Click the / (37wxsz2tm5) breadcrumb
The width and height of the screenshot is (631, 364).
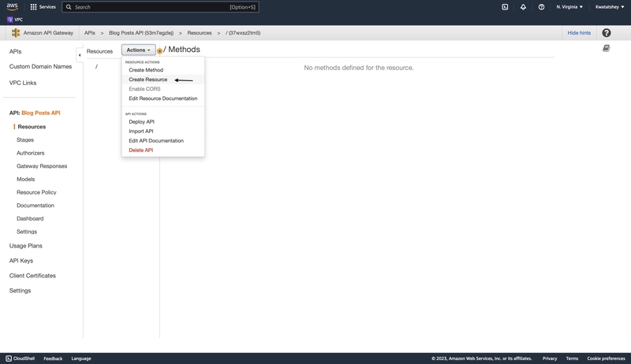[x=243, y=33]
